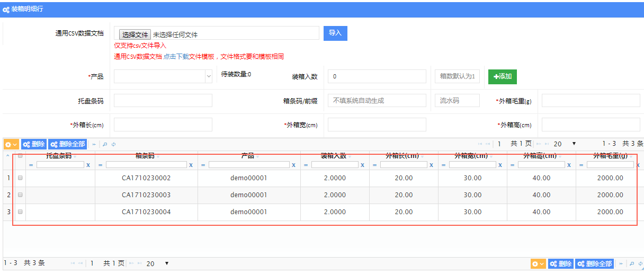Screen dimensions: 644x273
Task: Sort by the 箱条码 column header
Action: coord(145,156)
